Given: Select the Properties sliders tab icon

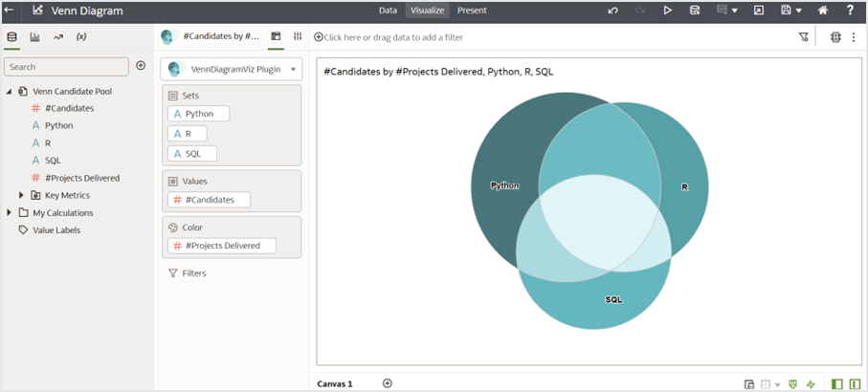Looking at the screenshot, I should 298,36.
